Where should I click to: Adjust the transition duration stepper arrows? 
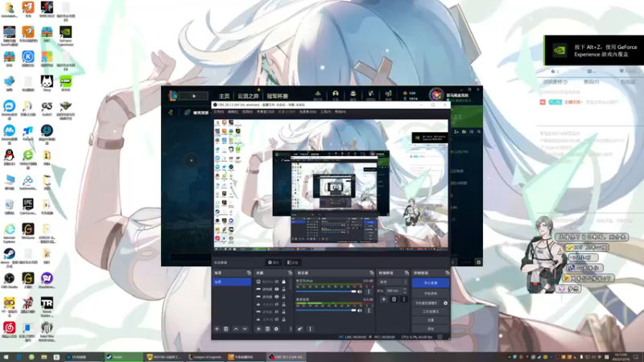point(405,290)
